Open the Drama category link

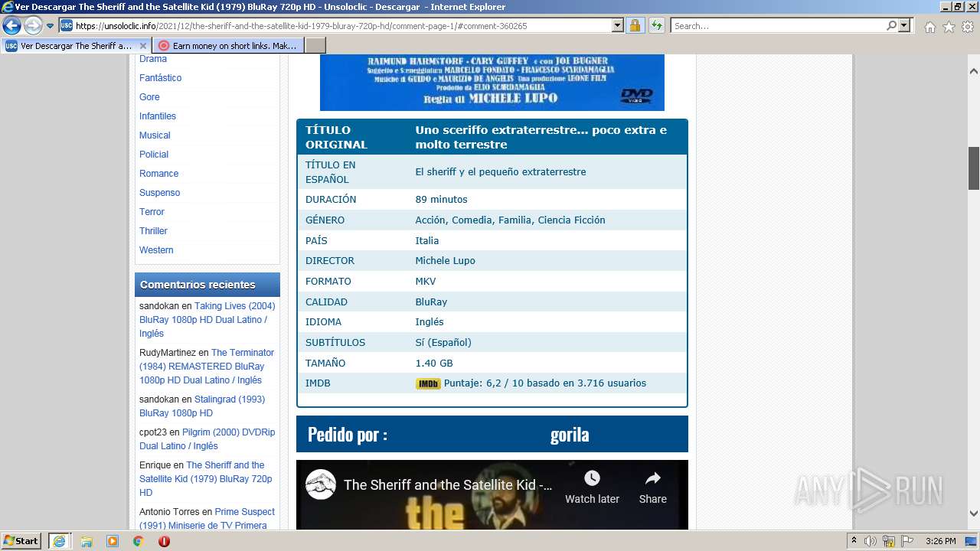pyautogui.click(x=153, y=59)
